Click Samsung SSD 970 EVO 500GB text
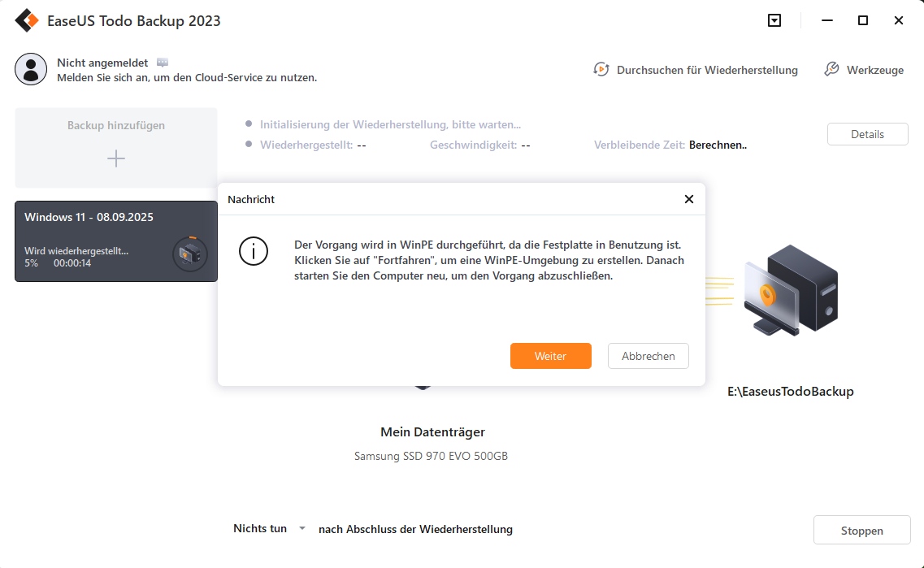The height and width of the screenshot is (568, 924). 431,456
